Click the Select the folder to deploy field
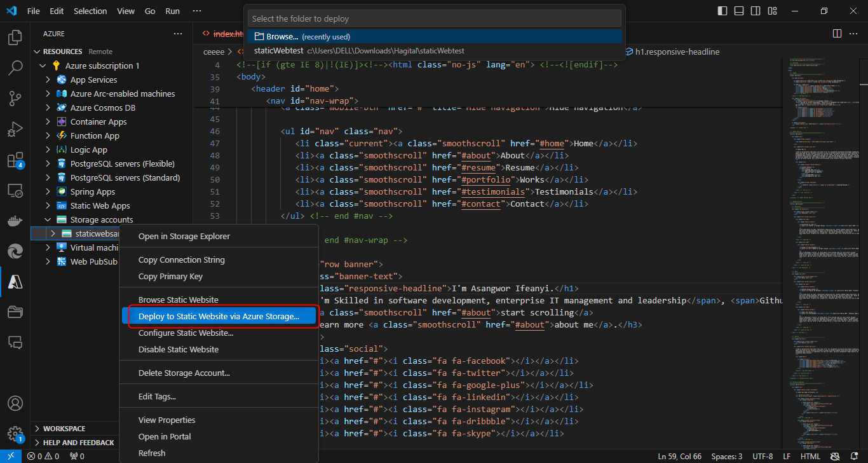Viewport: 868px width, 463px height. coord(434,18)
